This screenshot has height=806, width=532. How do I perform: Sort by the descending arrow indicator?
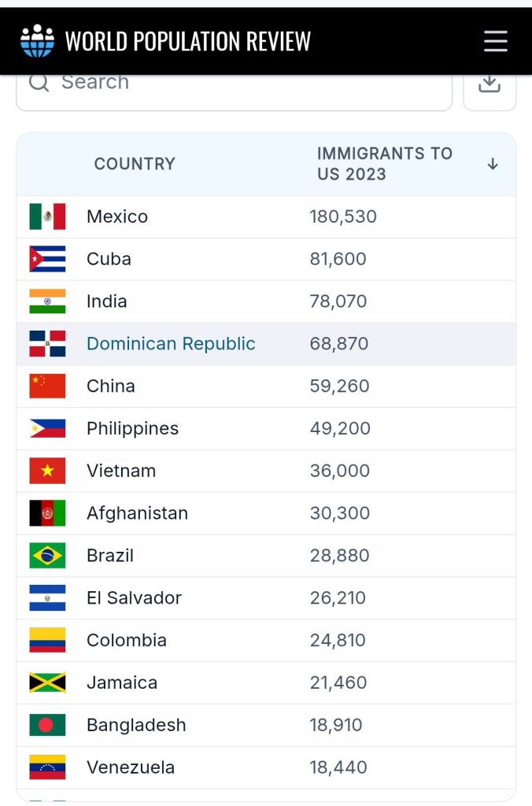pyautogui.click(x=493, y=164)
